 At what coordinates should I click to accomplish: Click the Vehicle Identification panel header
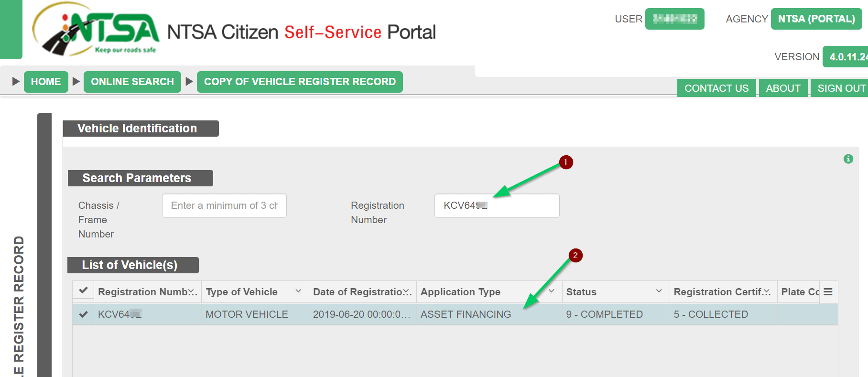[141, 129]
